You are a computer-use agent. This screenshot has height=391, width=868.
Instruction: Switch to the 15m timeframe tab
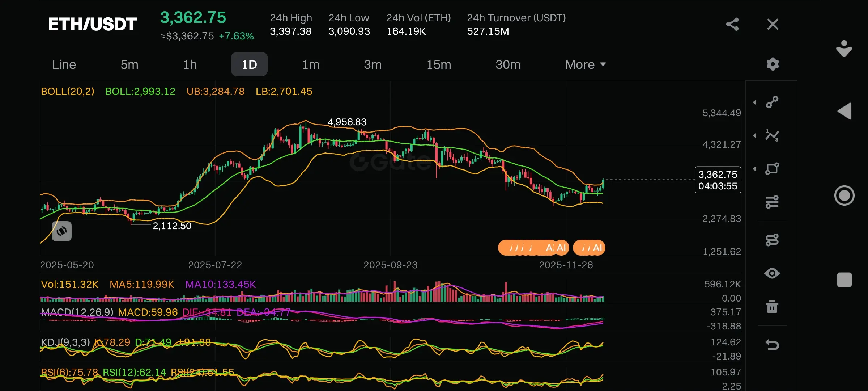439,64
